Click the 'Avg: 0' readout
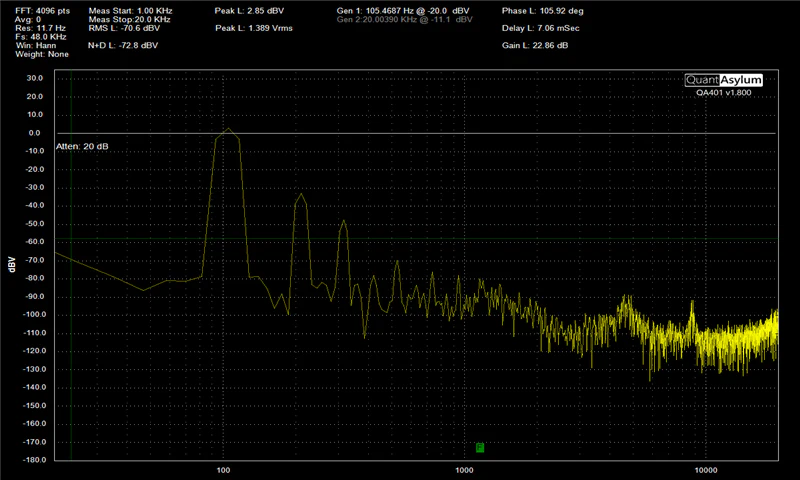 (28, 19)
